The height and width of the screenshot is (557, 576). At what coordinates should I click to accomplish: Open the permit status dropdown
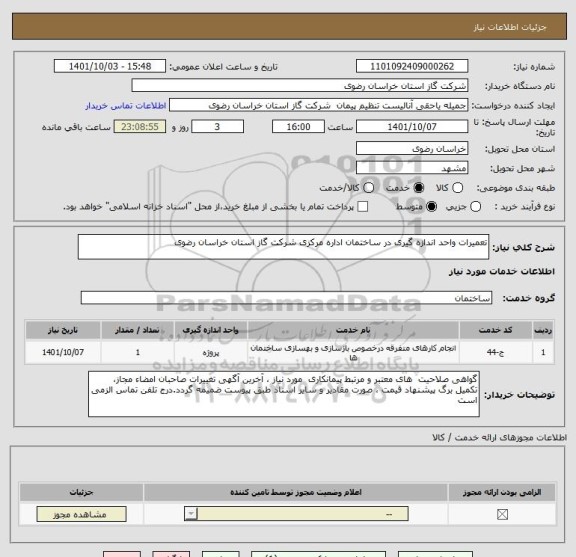[x=296, y=514]
